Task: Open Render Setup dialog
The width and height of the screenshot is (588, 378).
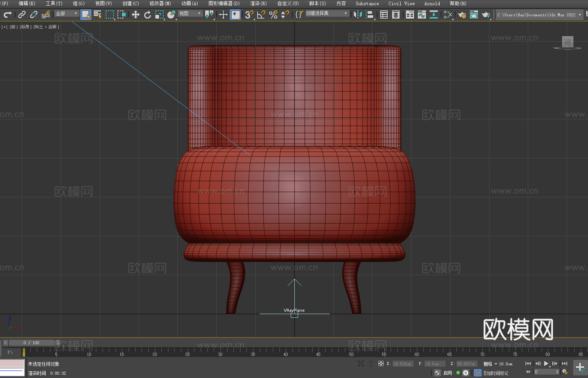Action: 462,14
